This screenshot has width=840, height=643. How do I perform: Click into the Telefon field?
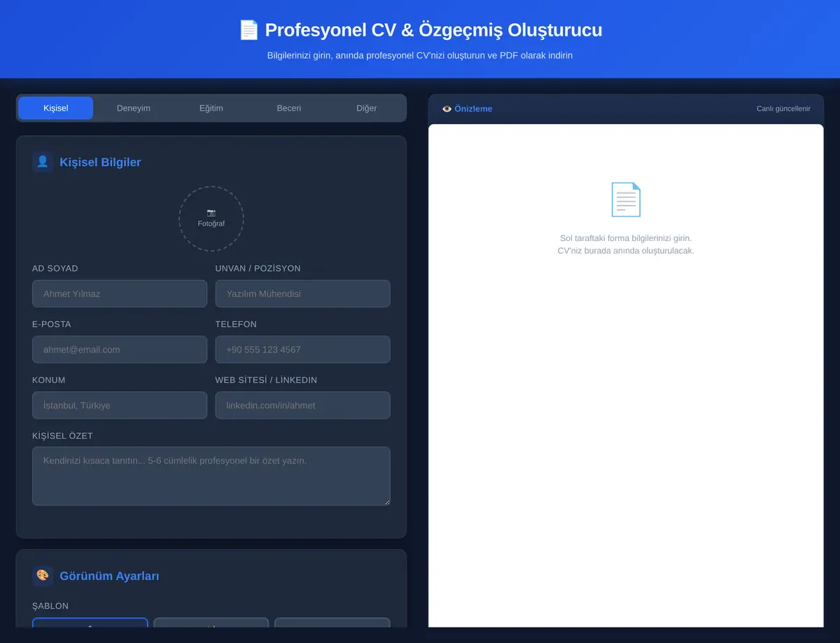click(302, 350)
